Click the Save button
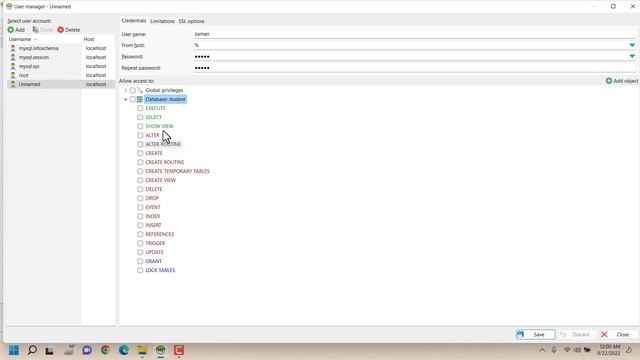 click(x=535, y=334)
